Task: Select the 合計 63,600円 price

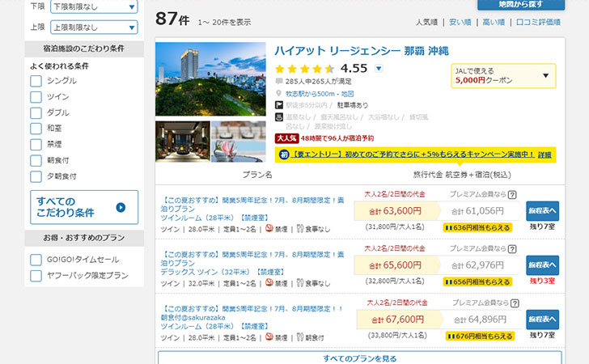Action: pyautogui.click(x=395, y=211)
